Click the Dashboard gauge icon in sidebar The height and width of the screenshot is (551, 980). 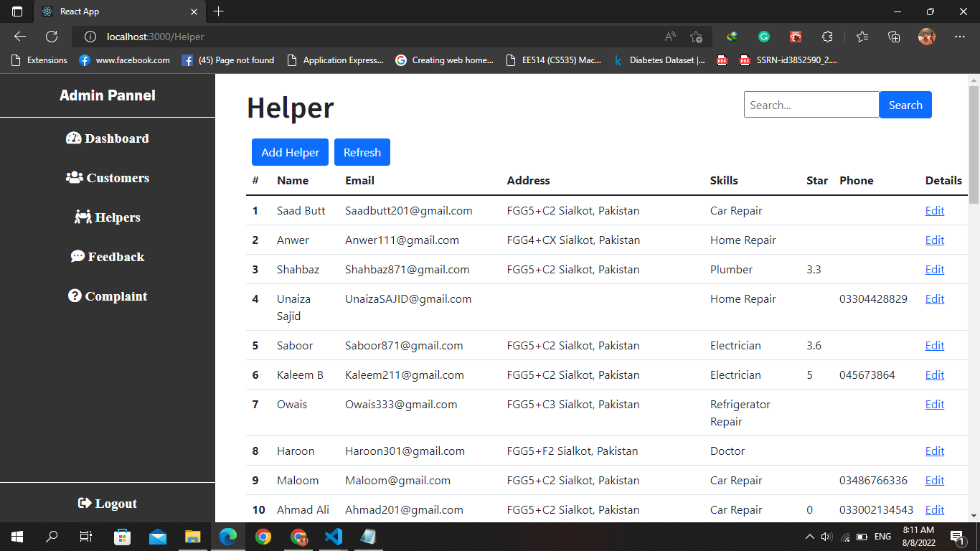click(73, 138)
